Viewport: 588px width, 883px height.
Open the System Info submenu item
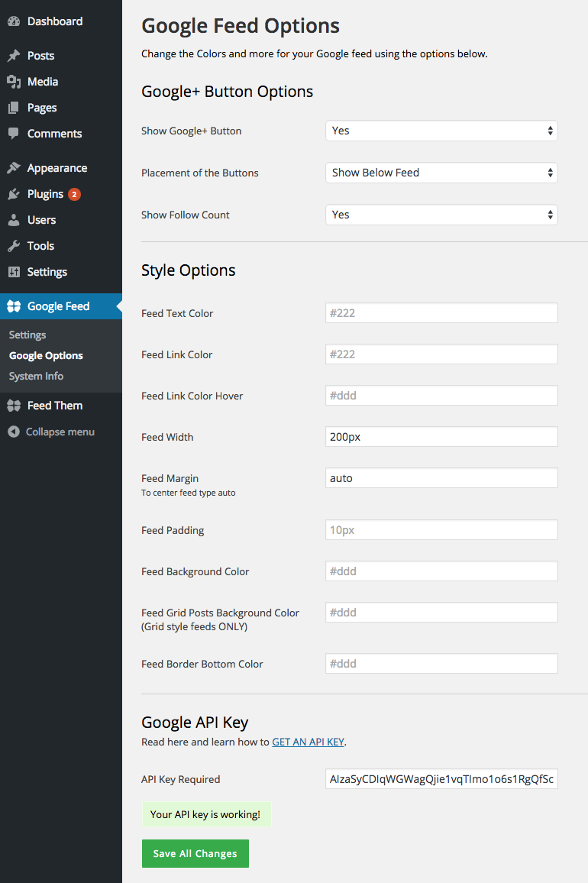tap(36, 376)
